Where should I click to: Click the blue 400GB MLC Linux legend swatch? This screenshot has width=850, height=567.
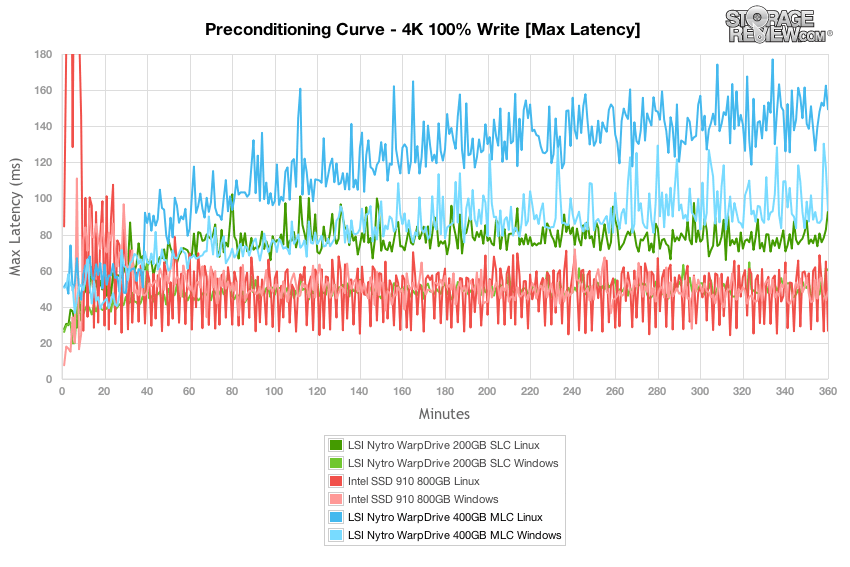[336, 517]
